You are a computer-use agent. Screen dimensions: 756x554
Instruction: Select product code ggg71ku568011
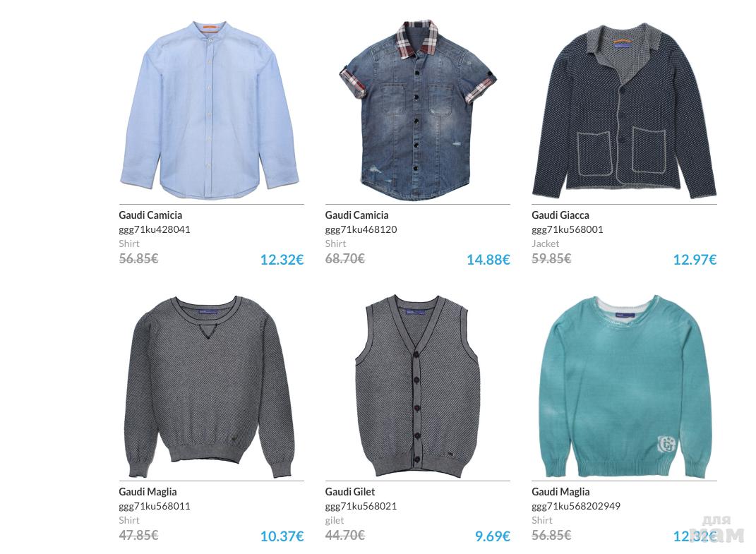tap(155, 506)
